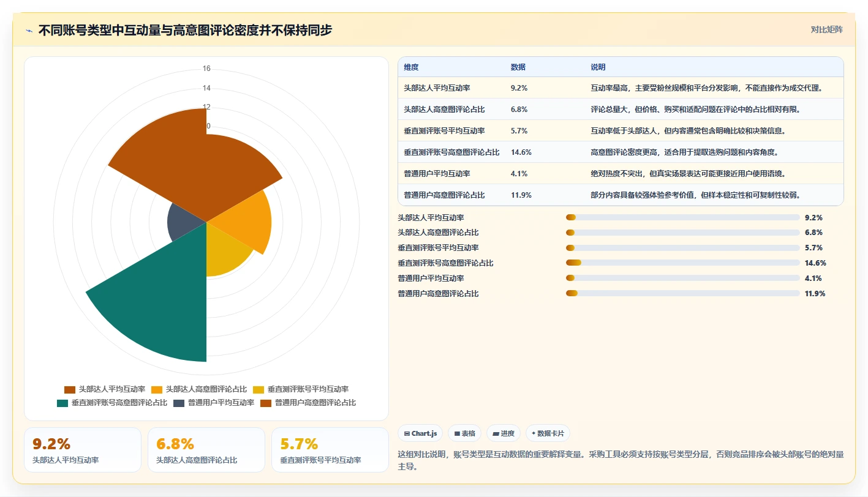This screenshot has height=497, width=868.
Task: Open the 6.8% 头部达人高意图评论占比 stat card
Action: 206,450
